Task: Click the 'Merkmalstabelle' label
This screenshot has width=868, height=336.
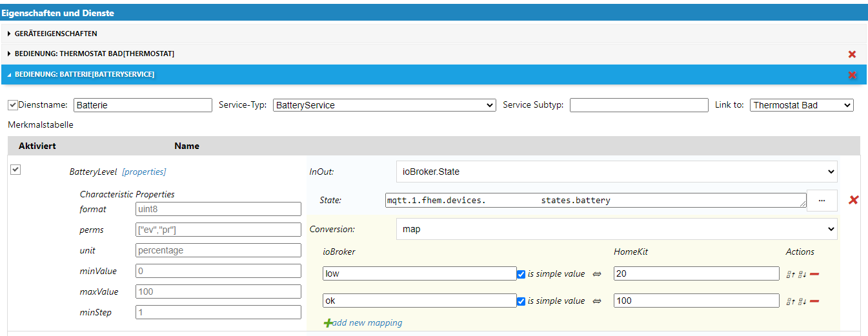Action: pos(41,124)
